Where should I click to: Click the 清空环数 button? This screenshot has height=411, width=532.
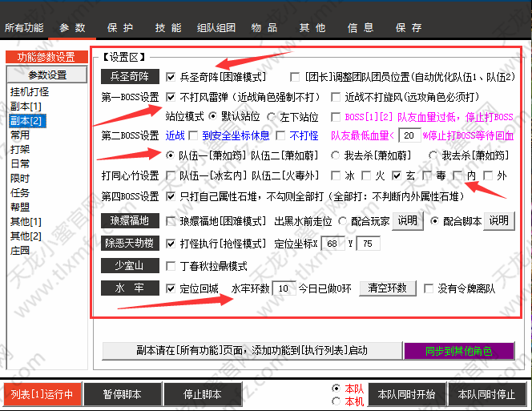388,288
